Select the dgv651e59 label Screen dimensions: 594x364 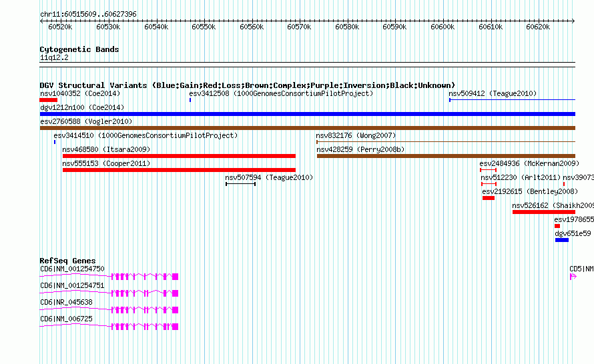click(x=573, y=233)
